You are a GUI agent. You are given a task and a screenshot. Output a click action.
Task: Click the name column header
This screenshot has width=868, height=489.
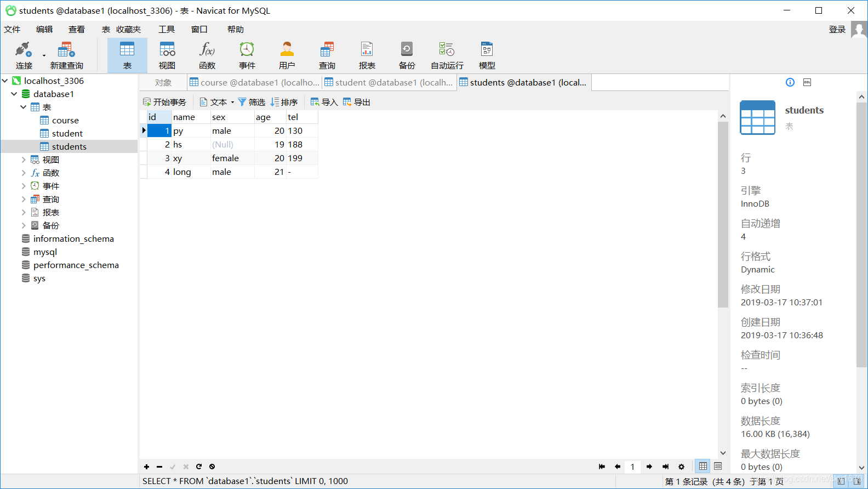(x=191, y=117)
